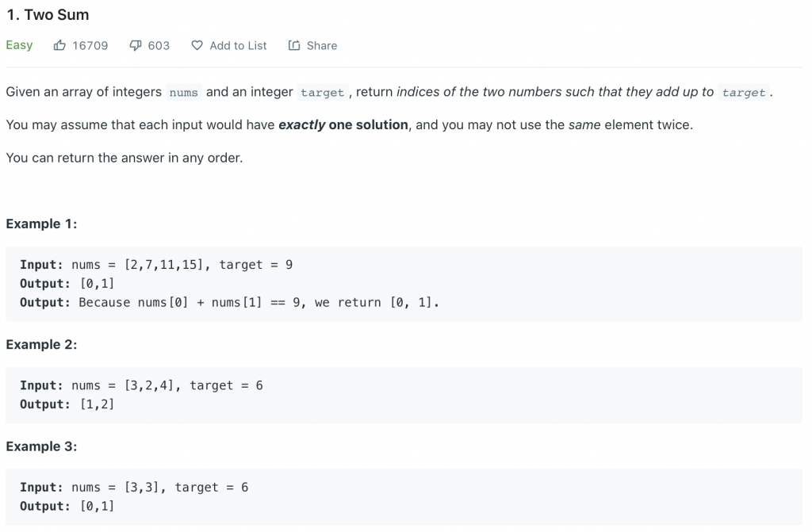Viewport: 812px width, 532px height.
Task: Click the heart icon beside Add to List
Action: (x=197, y=46)
